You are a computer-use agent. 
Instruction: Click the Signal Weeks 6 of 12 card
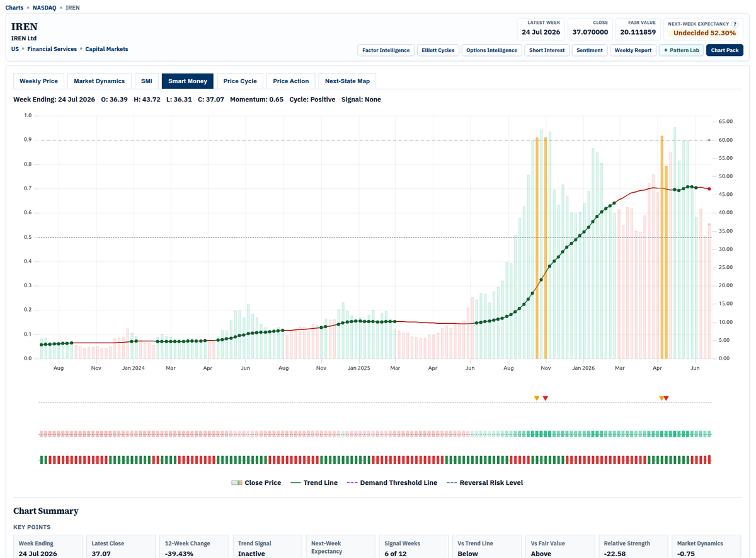(413, 547)
